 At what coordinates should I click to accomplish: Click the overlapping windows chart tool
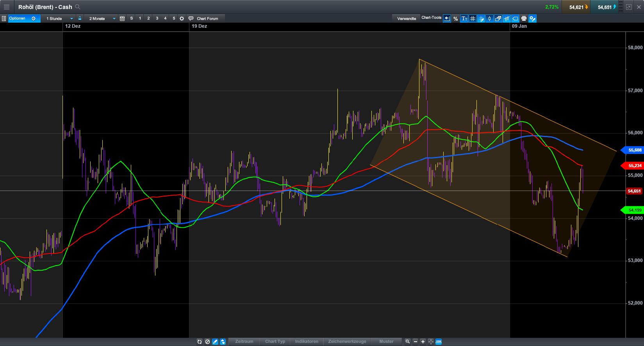click(x=498, y=18)
